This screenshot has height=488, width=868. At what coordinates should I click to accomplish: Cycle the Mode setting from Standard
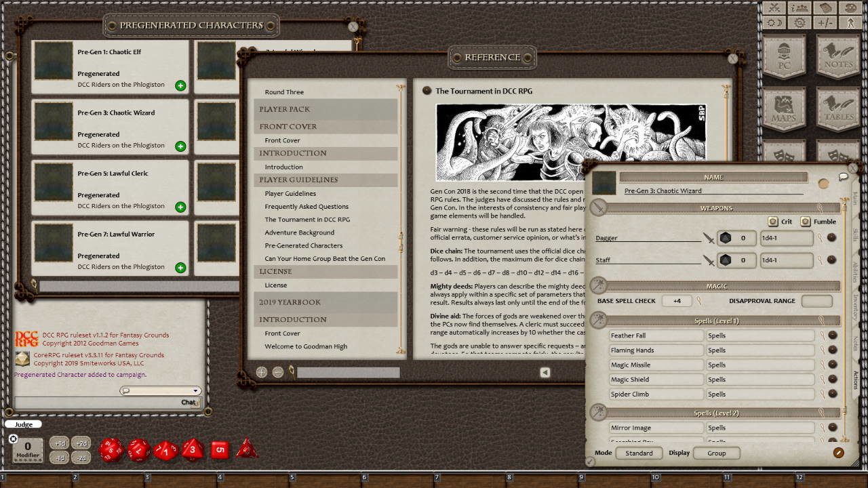639,453
